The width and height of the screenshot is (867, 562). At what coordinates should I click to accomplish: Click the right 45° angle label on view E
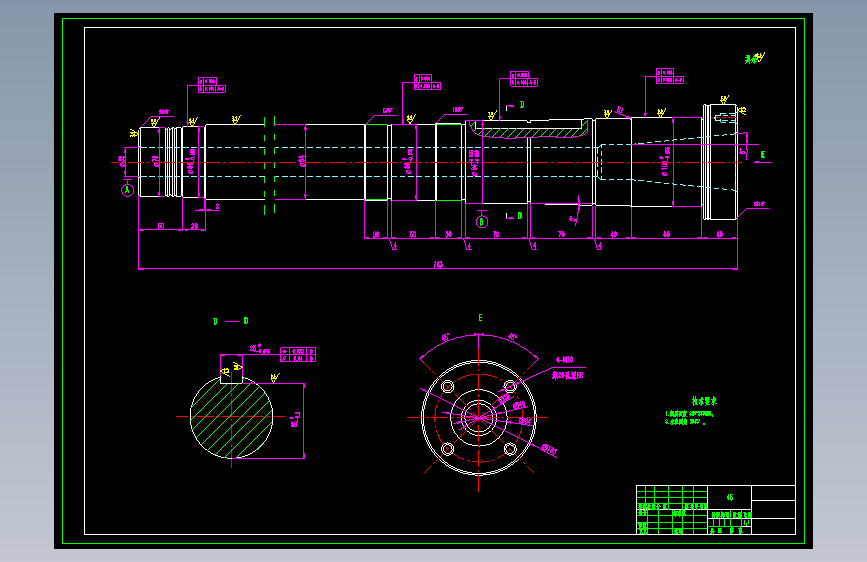click(513, 336)
